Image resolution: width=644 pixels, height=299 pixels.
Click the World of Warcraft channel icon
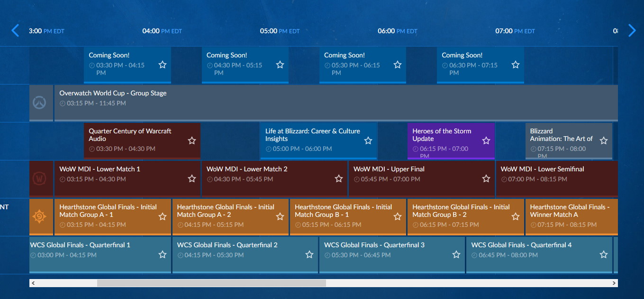coord(39,178)
